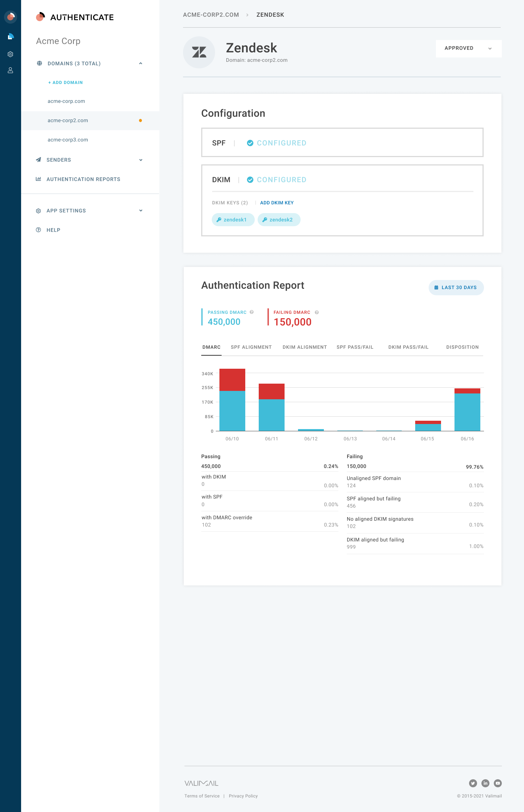The width and height of the screenshot is (524, 812).
Task: Open the Help page
Action: click(53, 230)
